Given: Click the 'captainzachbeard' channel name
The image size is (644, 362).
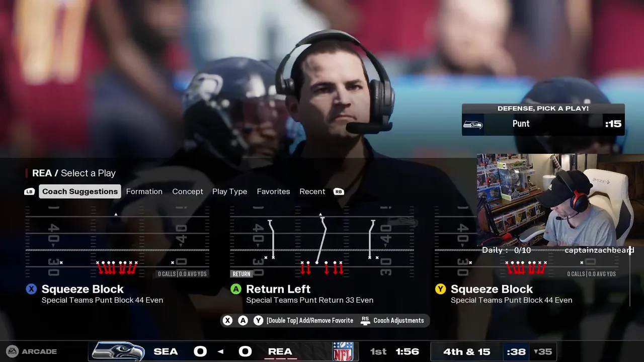Looking at the screenshot, I should (x=599, y=250).
